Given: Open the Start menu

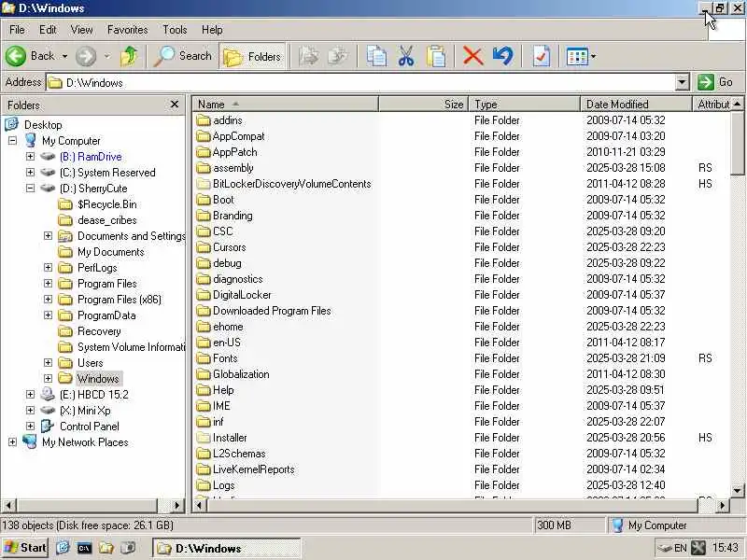Looking at the screenshot, I should [x=25, y=548].
